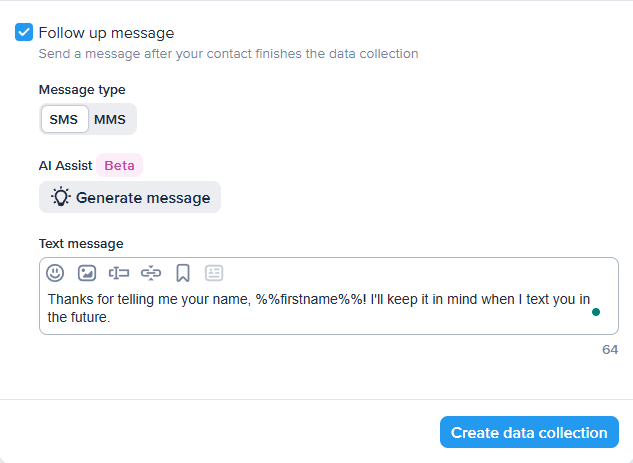Click the Follow up message label

(106, 33)
